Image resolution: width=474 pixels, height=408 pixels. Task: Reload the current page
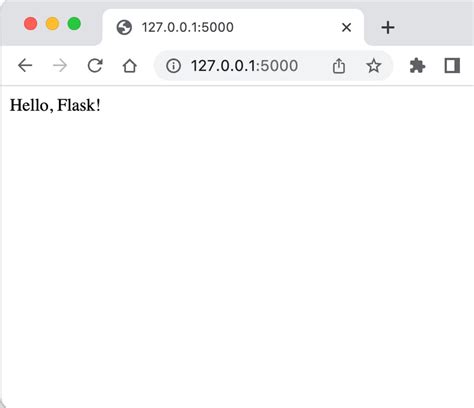click(x=95, y=65)
